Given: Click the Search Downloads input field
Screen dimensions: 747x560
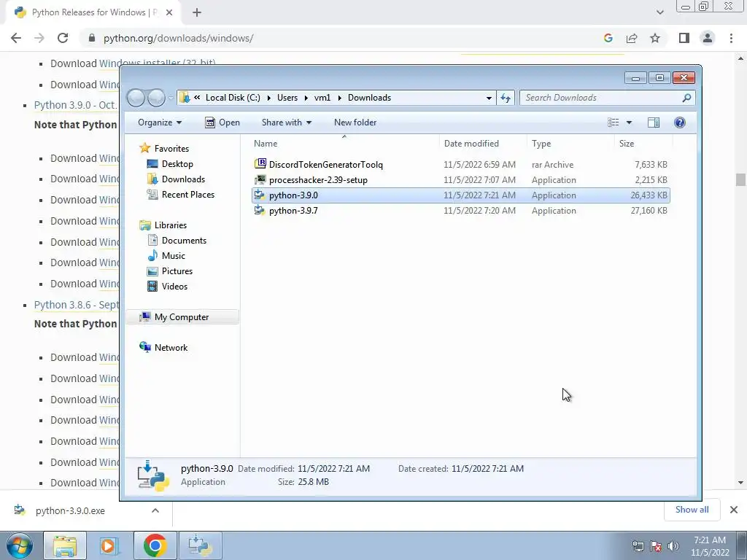Looking at the screenshot, I should pyautogui.click(x=600, y=98).
